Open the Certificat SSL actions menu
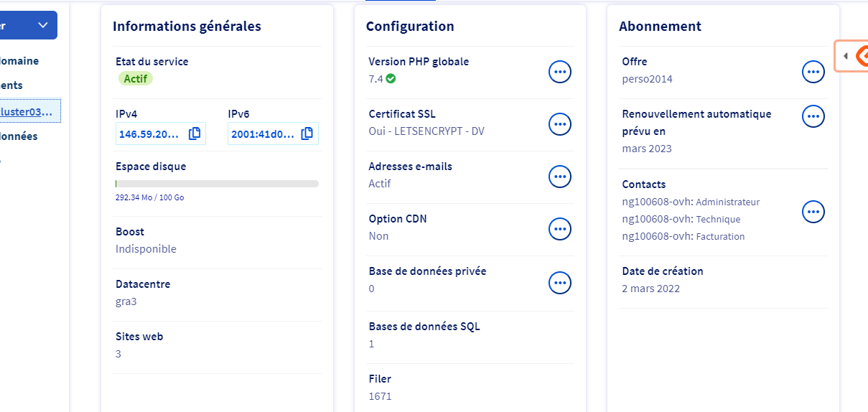 560,124
